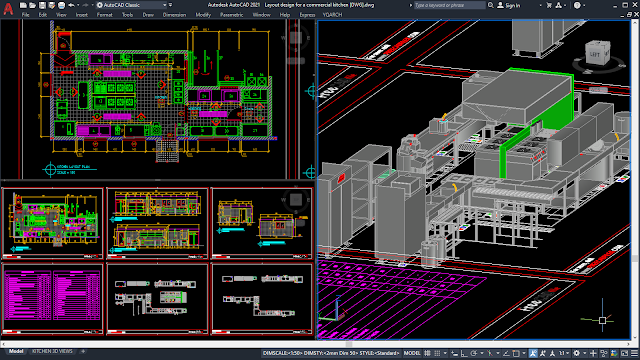Click the Redo arrow icon

coord(85,5)
